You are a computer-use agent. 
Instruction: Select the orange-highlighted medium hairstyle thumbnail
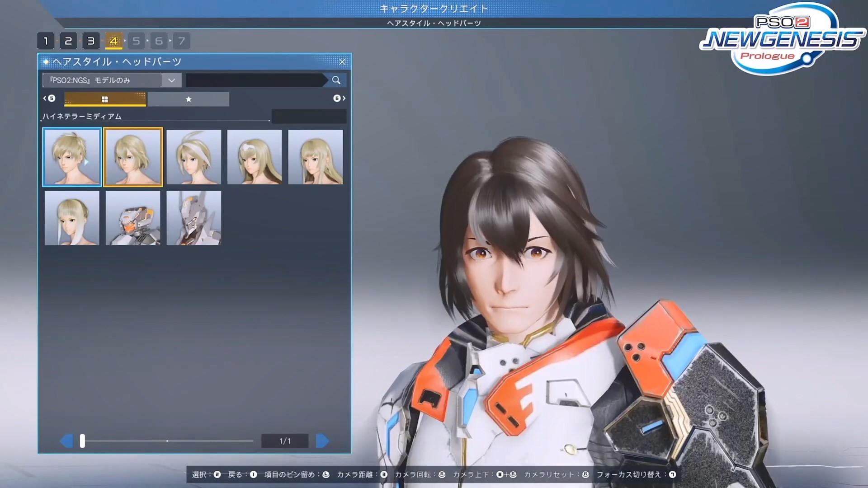[132, 157]
